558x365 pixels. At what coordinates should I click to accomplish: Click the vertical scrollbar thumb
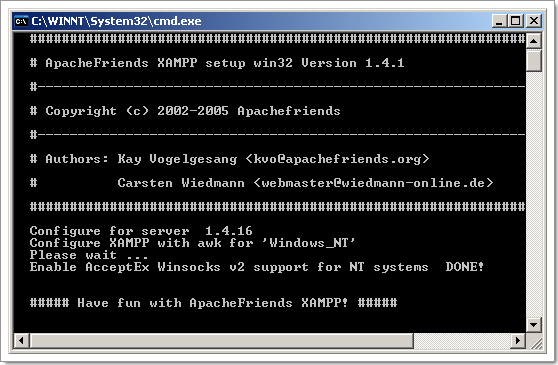click(x=533, y=60)
